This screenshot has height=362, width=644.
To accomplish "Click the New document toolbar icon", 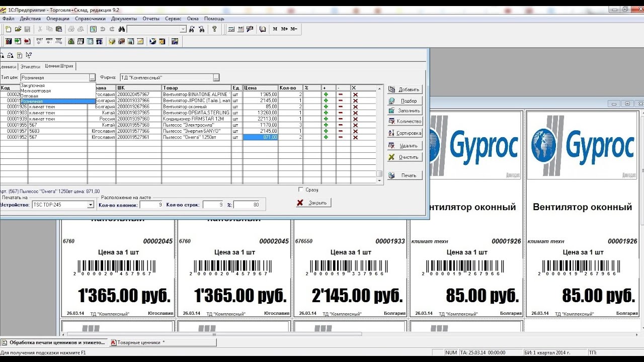I will tap(8, 29).
